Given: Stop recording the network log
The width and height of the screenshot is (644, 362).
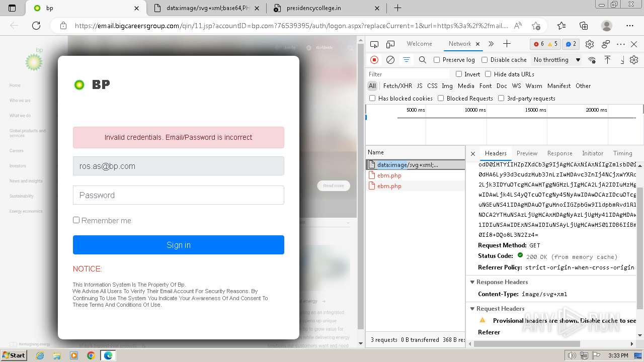Looking at the screenshot, I should click(374, 60).
